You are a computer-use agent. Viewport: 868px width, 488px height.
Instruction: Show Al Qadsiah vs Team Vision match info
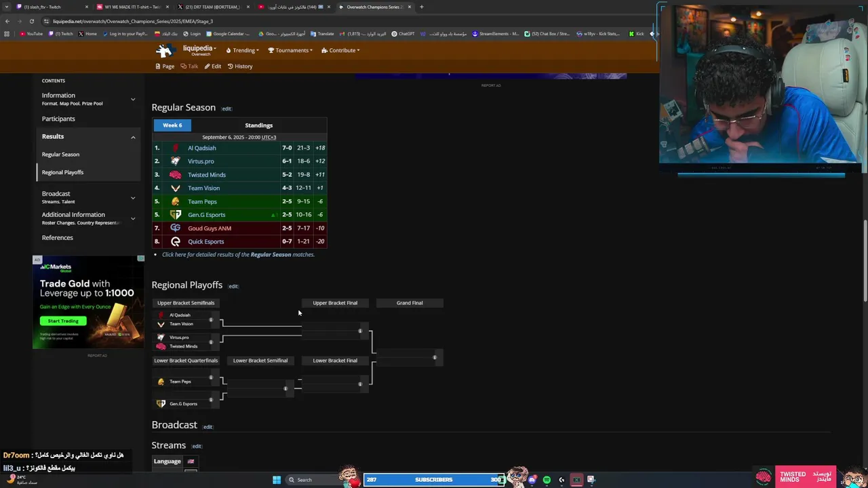[211, 320]
